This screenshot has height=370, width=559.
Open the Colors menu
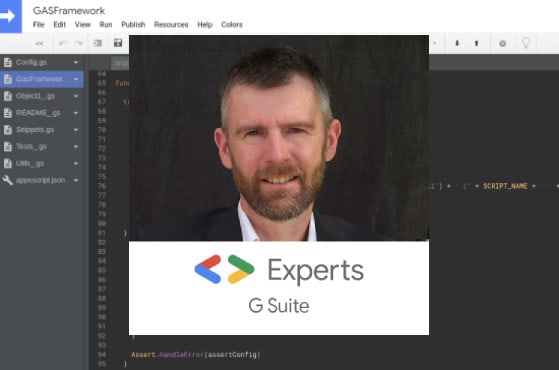pos(232,25)
